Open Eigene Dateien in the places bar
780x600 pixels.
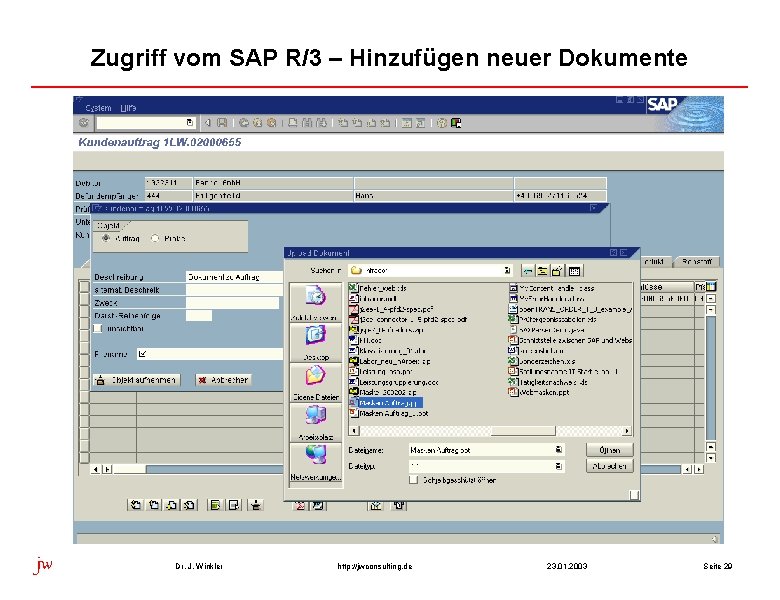point(315,383)
